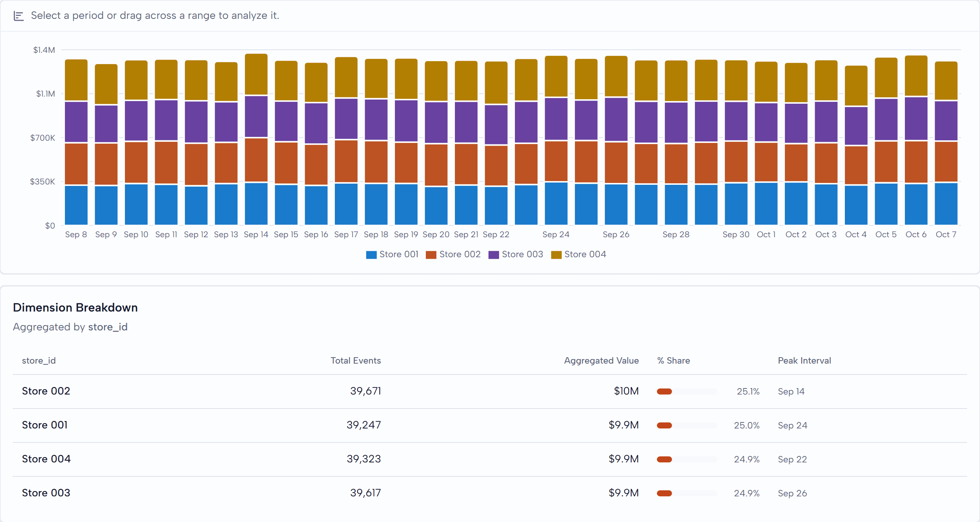Viewport: 980px width, 522px height.
Task: Select the Oct 4 bar in chart
Action: [x=856, y=145]
